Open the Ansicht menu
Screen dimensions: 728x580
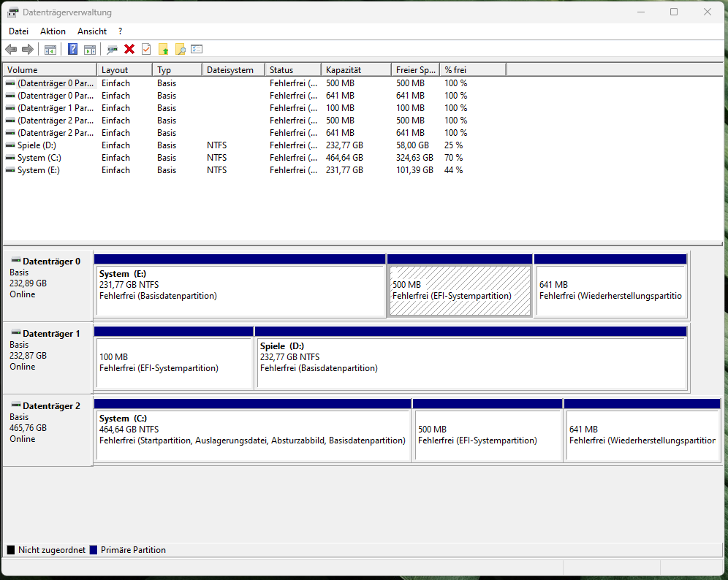point(92,31)
